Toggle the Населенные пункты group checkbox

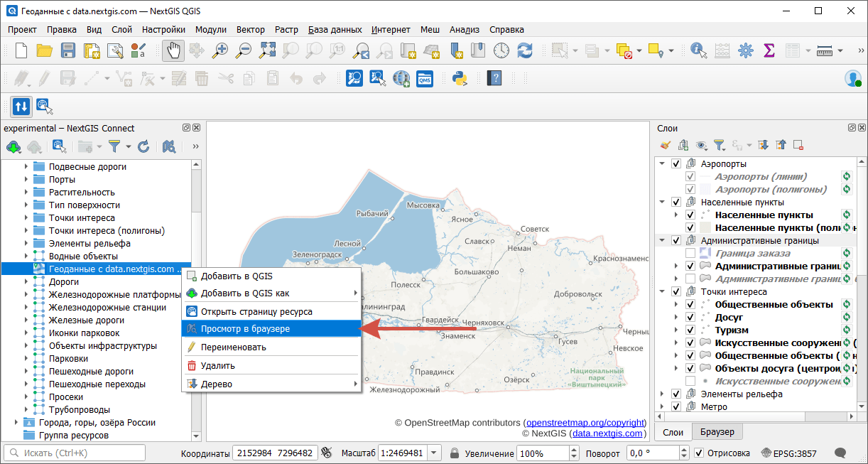click(676, 203)
